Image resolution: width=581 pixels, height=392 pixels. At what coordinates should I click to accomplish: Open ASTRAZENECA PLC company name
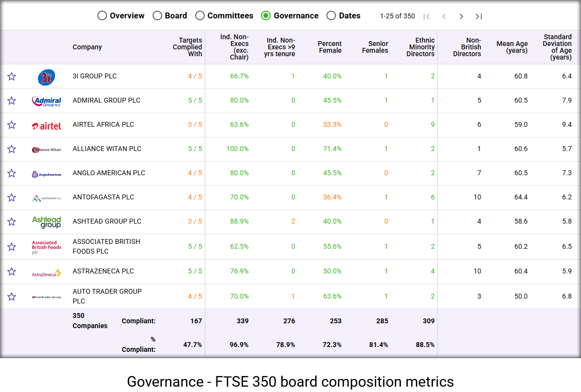click(x=104, y=271)
